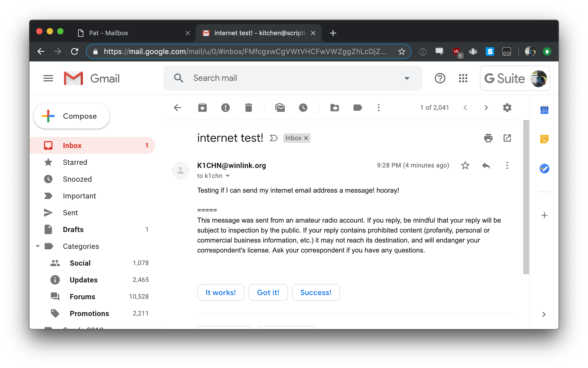Mark the email as unread

click(280, 108)
